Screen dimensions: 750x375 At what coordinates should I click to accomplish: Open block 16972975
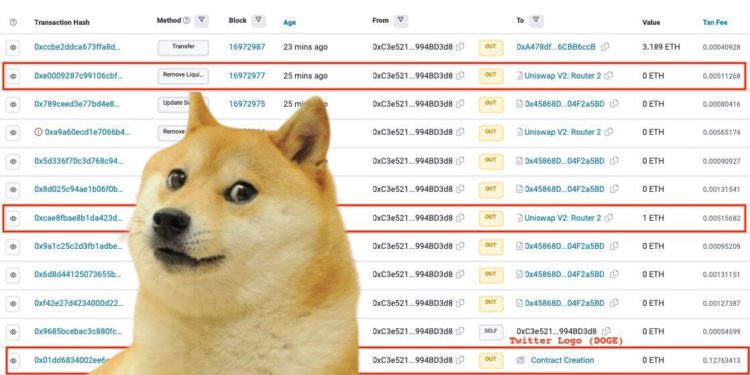pyautogui.click(x=247, y=104)
